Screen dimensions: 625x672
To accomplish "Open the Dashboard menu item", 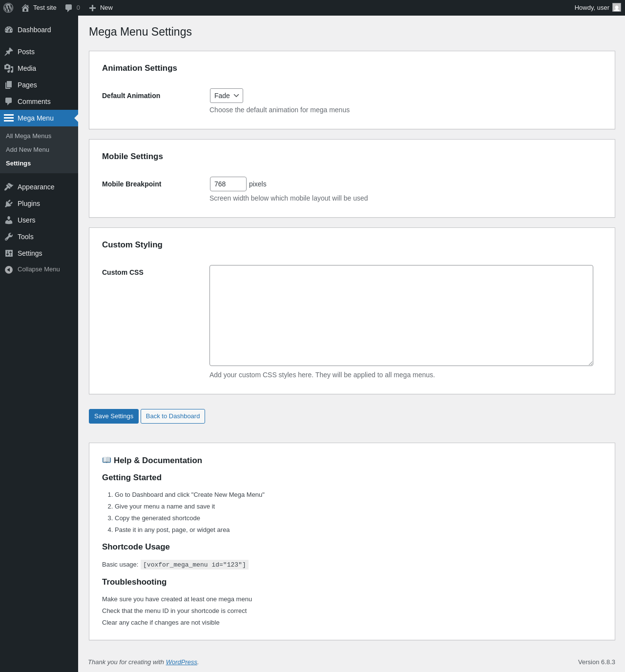I will tap(39, 30).
